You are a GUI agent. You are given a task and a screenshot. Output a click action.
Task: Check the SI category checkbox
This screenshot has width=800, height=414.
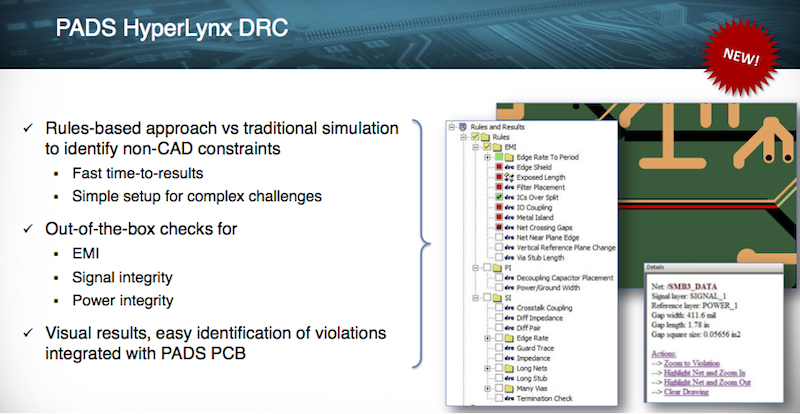[x=487, y=298]
